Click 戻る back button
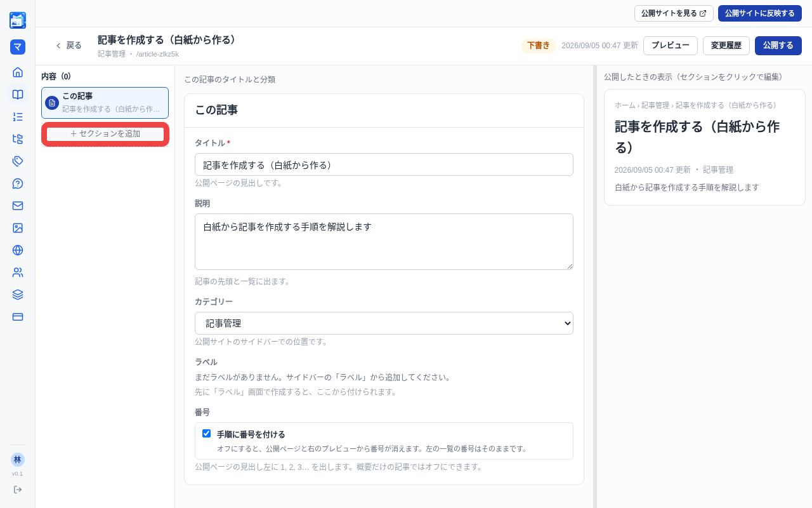812x508 pixels. tap(68, 46)
